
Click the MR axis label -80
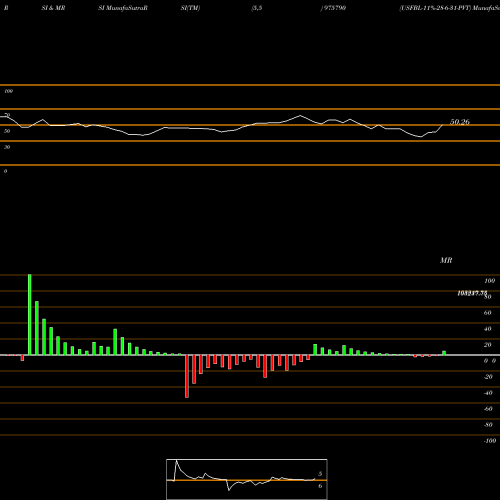pos(488,425)
